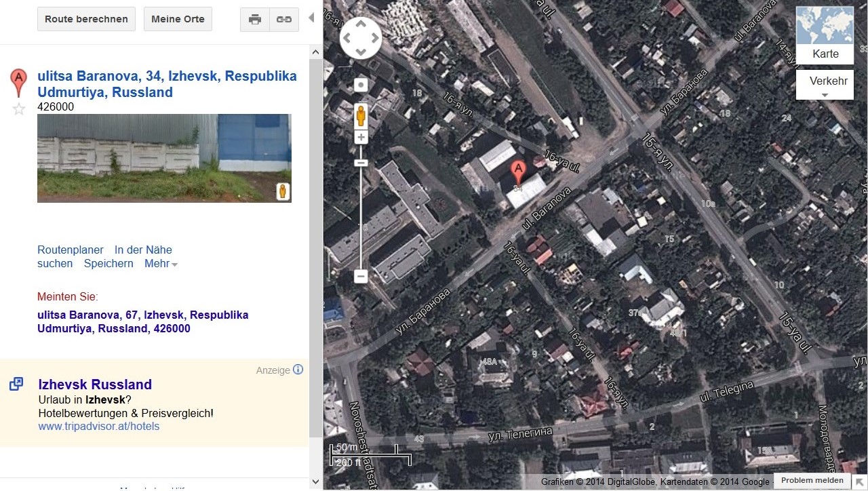Collapse the side panel with the arrow

[311, 18]
